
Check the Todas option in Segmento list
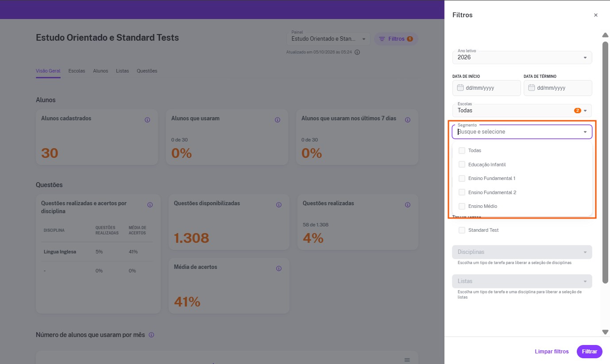(462, 150)
